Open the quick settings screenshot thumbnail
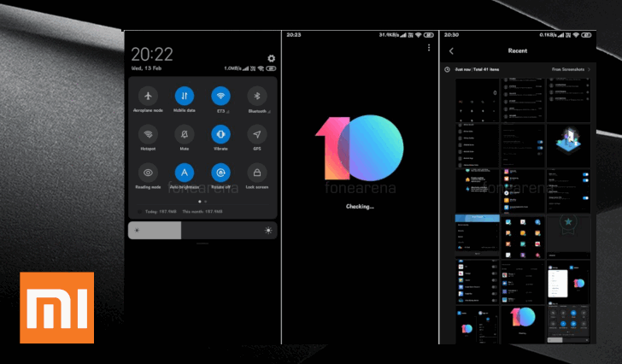Image resolution: width=622 pixels, height=364 pixels. pyautogui.click(x=568, y=325)
